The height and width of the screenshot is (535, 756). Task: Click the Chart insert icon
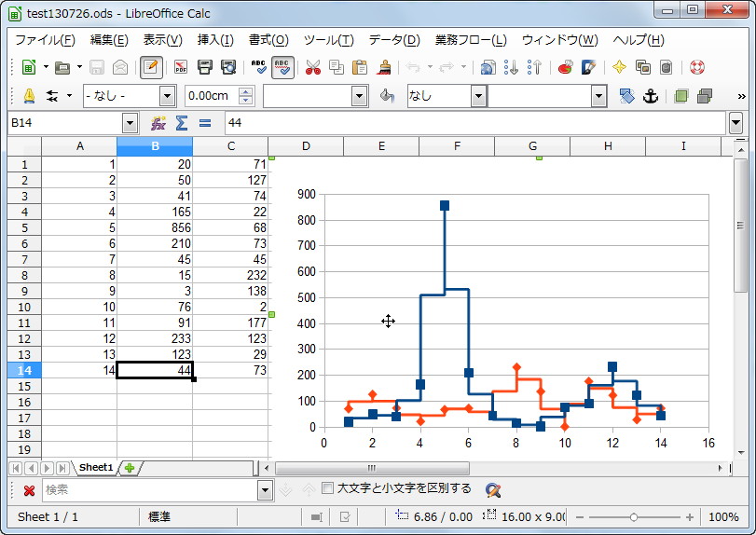click(565, 67)
